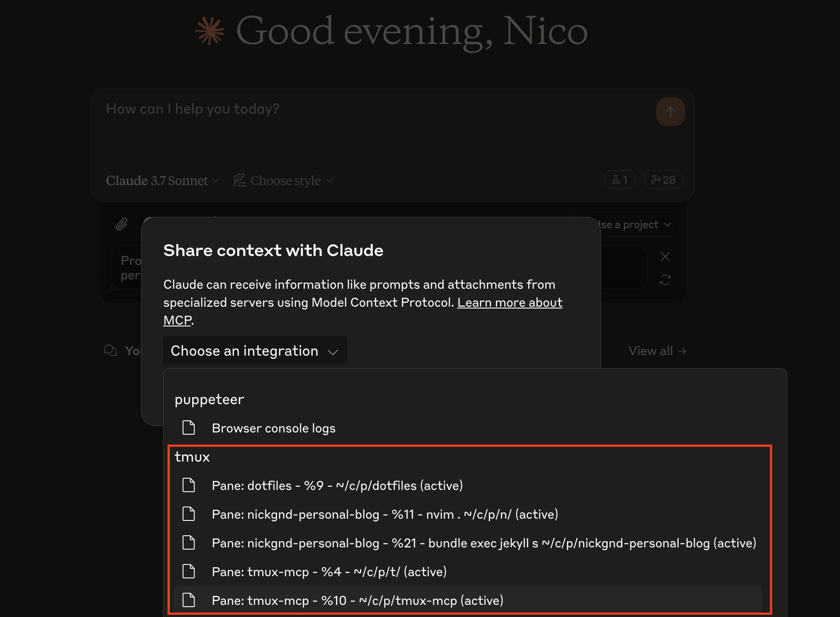Click the X icon beside project box
840x617 pixels.
coord(665,256)
